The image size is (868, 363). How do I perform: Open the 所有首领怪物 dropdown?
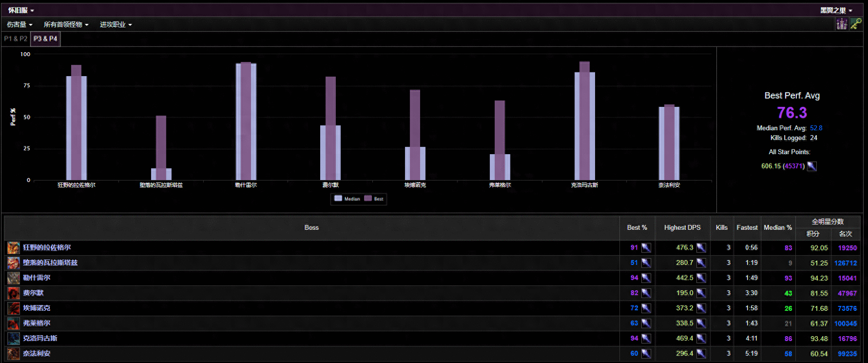[66, 24]
